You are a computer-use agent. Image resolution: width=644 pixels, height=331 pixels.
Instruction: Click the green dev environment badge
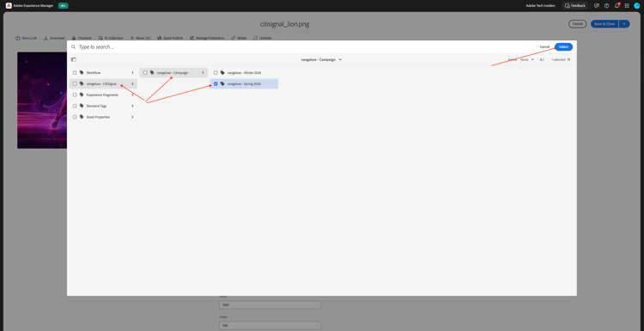coord(64,6)
